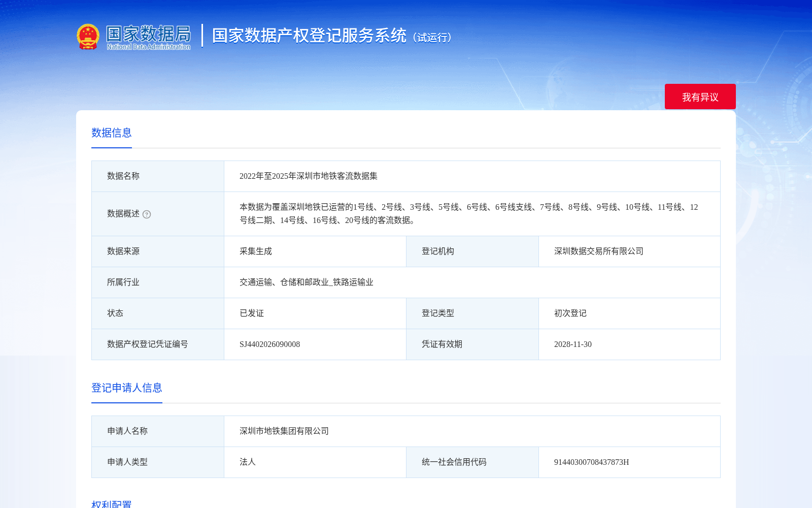
Task: Click the 所属行业 label cell
Action: point(158,282)
